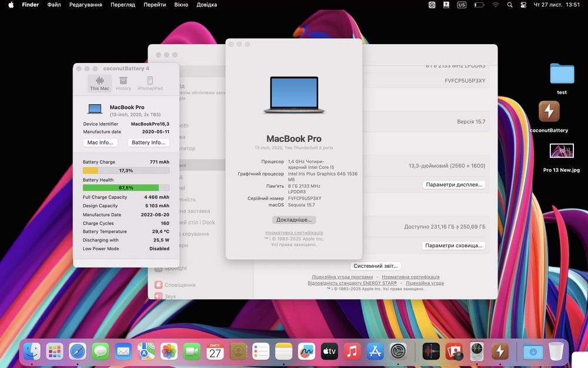Open the Нормативна сертифікація link in About window
The height and width of the screenshot is (368, 588).
(x=294, y=233)
